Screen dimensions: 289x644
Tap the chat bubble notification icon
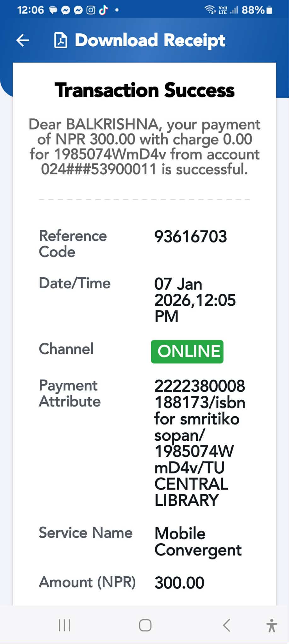pos(53,10)
